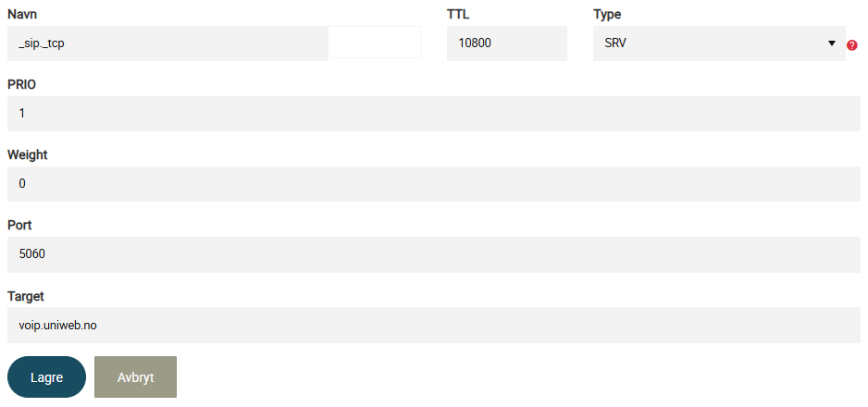Viewport: 868px width, 407px height.
Task: Click into the PRIO input field
Action: (x=434, y=114)
